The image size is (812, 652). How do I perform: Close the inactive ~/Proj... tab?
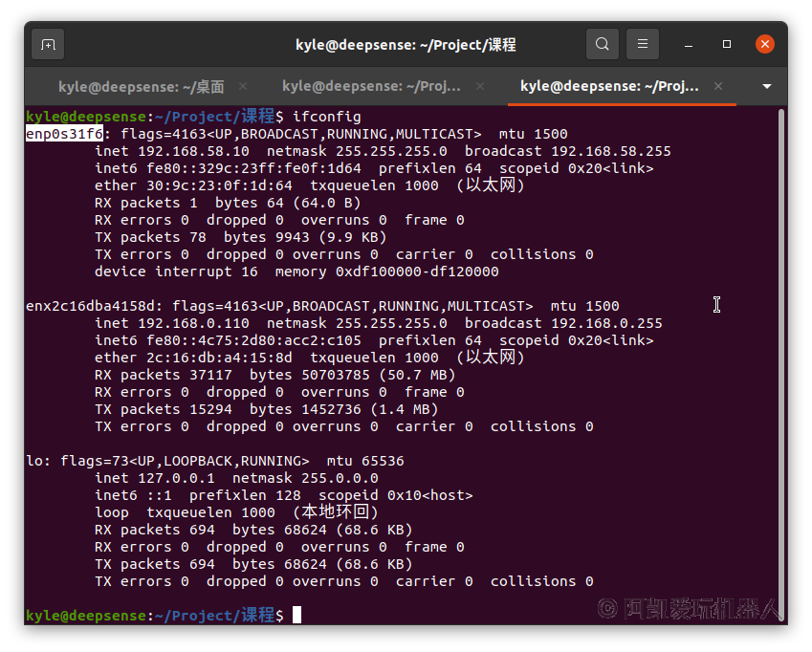(x=481, y=86)
